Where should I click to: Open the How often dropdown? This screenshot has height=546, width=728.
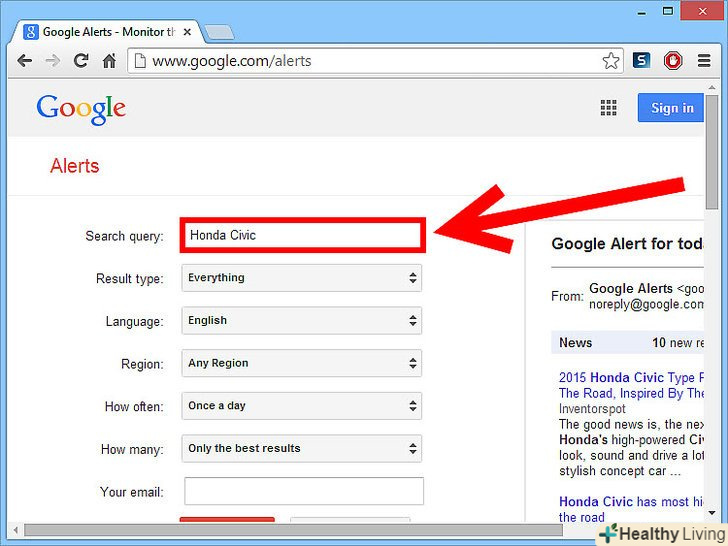pyautogui.click(x=302, y=406)
